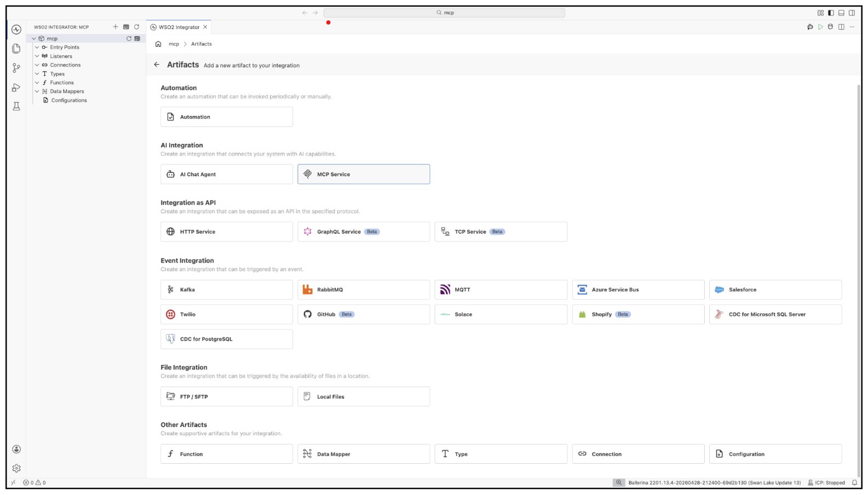Image resolution: width=868 pixels, height=495 pixels.
Task: Click the home icon in the breadcrumb
Action: click(x=158, y=44)
